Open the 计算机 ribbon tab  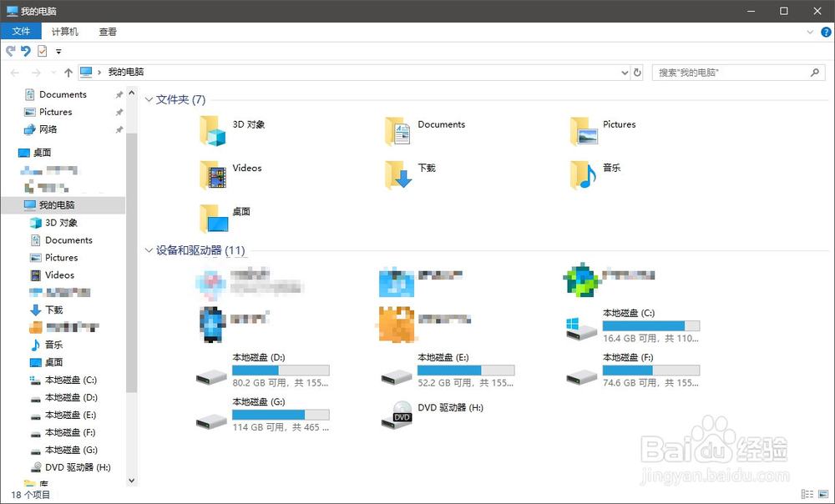[64, 32]
